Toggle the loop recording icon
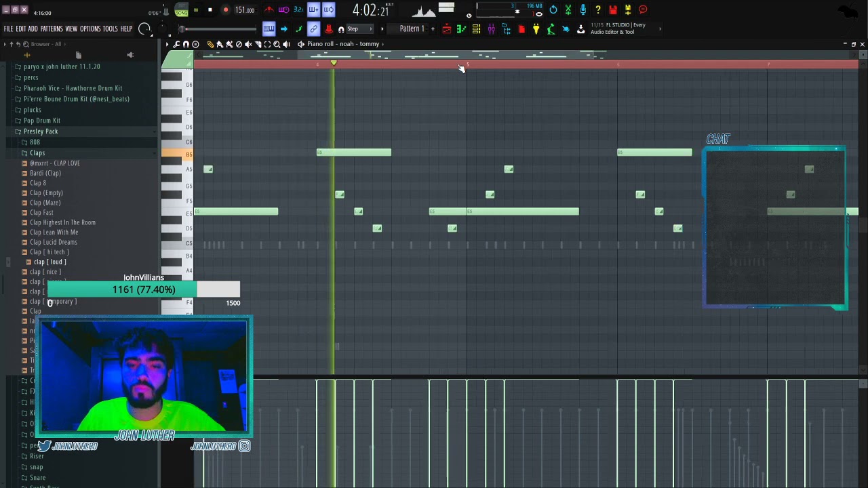The height and width of the screenshot is (488, 868). (x=328, y=10)
